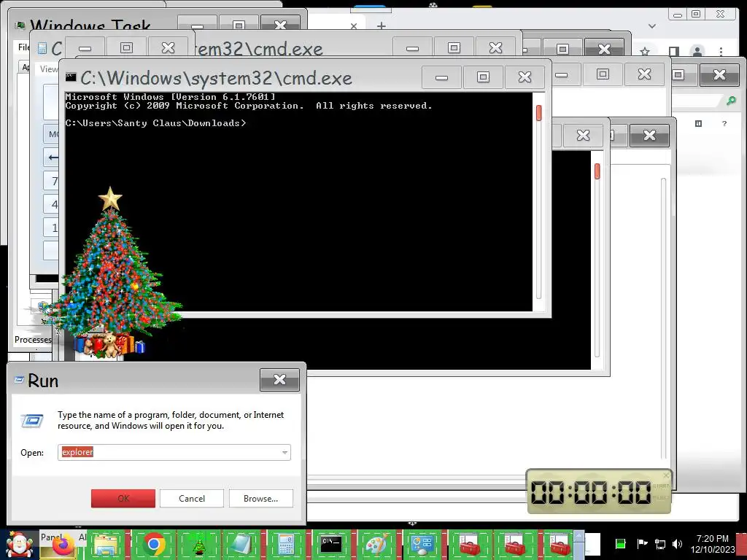Click Browse... in the Run dialog
This screenshot has height=560, width=747.
coord(260,498)
